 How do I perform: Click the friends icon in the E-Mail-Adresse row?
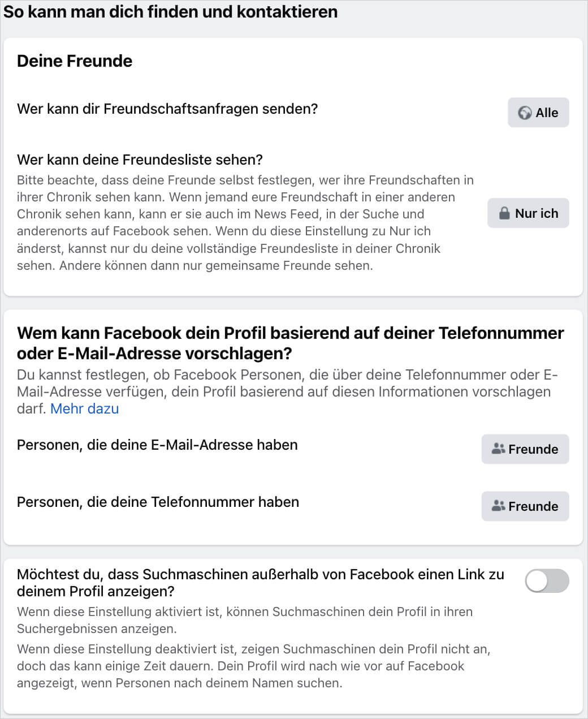pyautogui.click(x=498, y=449)
